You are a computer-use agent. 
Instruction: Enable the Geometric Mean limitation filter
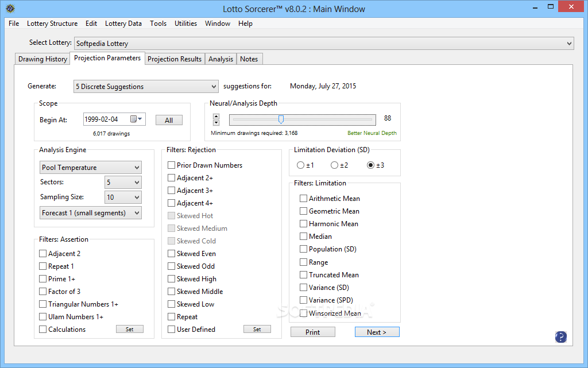pos(303,211)
